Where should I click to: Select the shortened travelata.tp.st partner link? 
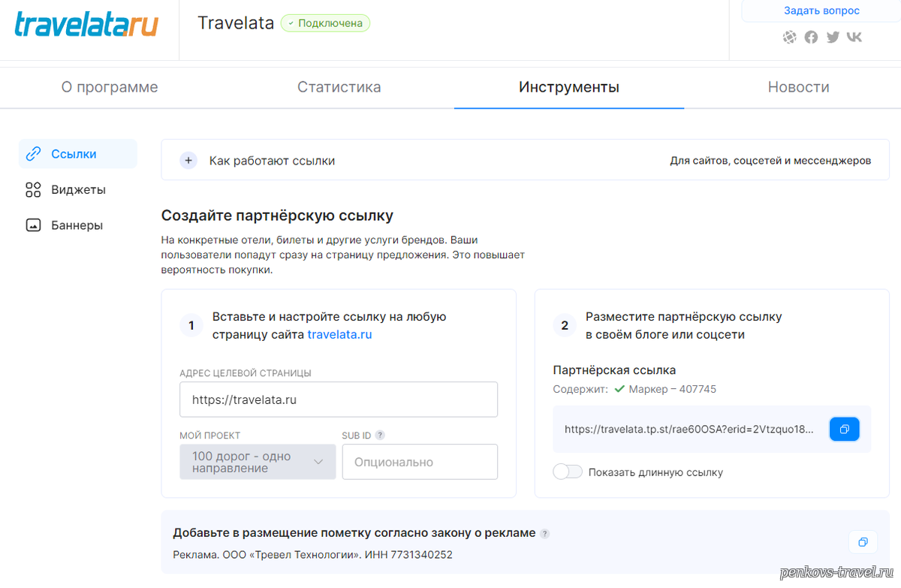(689, 430)
